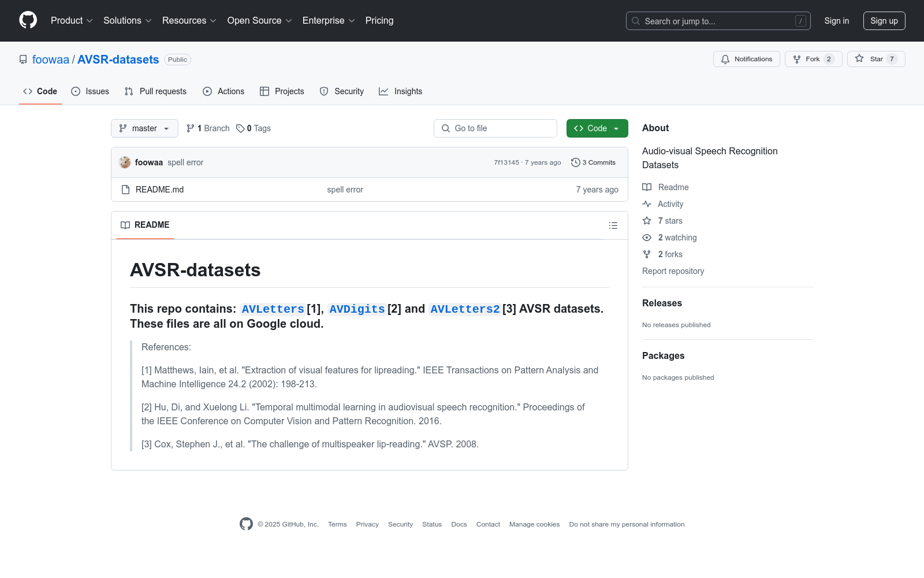The width and height of the screenshot is (924, 578).
Task: Open the AVDigits dataset link
Action: coord(357,309)
